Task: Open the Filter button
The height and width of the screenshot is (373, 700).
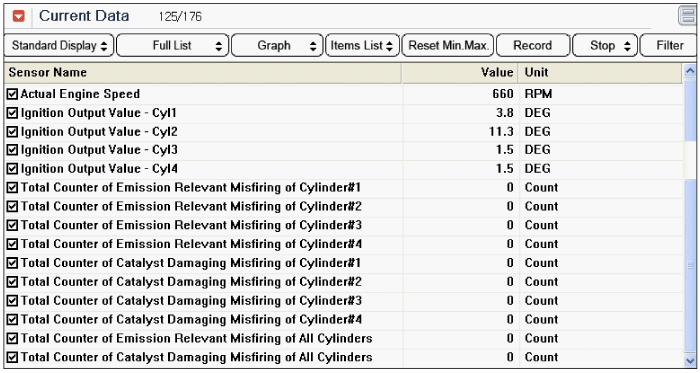Action: (670, 46)
